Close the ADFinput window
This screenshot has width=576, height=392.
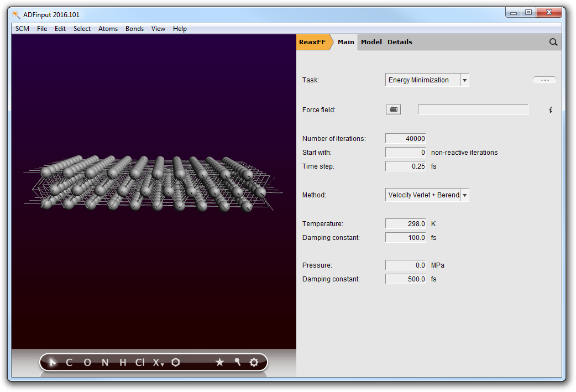(x=549, y=13)
